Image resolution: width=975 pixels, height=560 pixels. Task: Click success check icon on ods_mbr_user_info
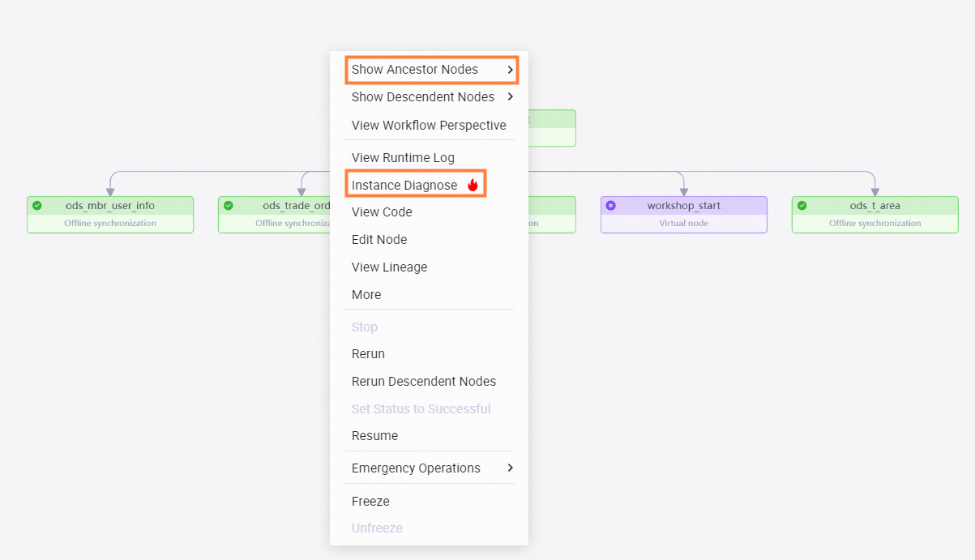tap(37, 206)
